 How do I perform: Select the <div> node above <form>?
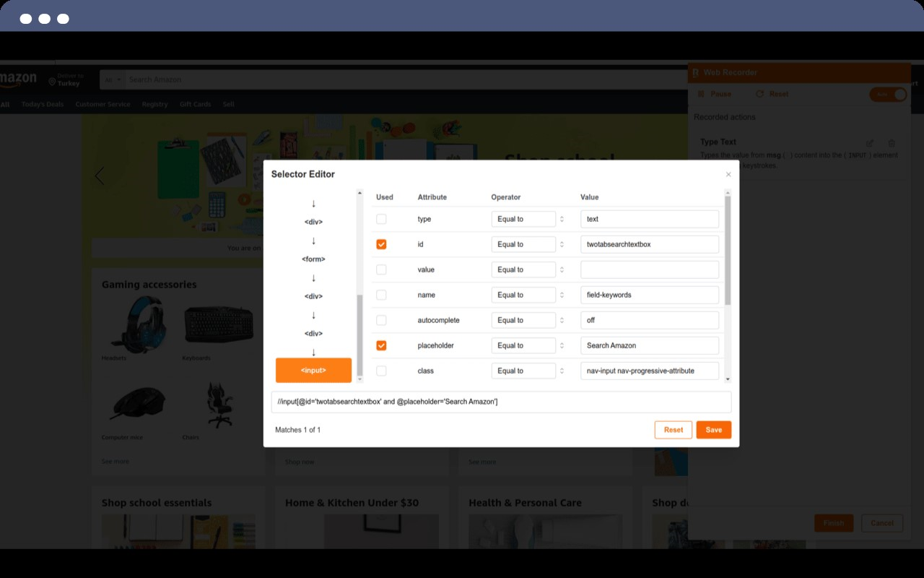[313, 222]
